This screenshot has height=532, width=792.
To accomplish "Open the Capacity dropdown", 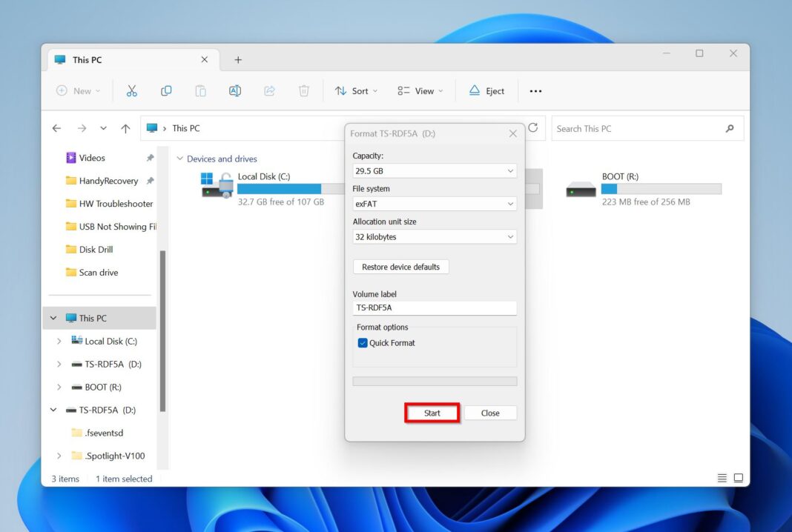I will tap(435, 171).
